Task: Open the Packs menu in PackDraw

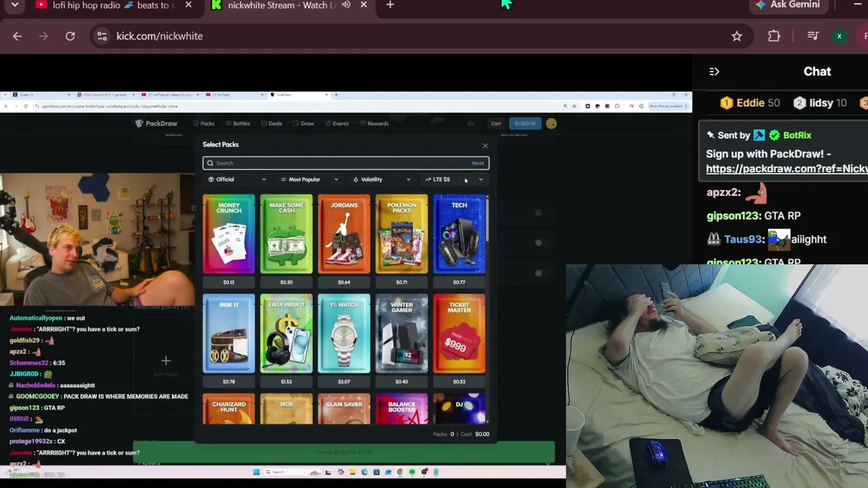Action: click(204, 123)
